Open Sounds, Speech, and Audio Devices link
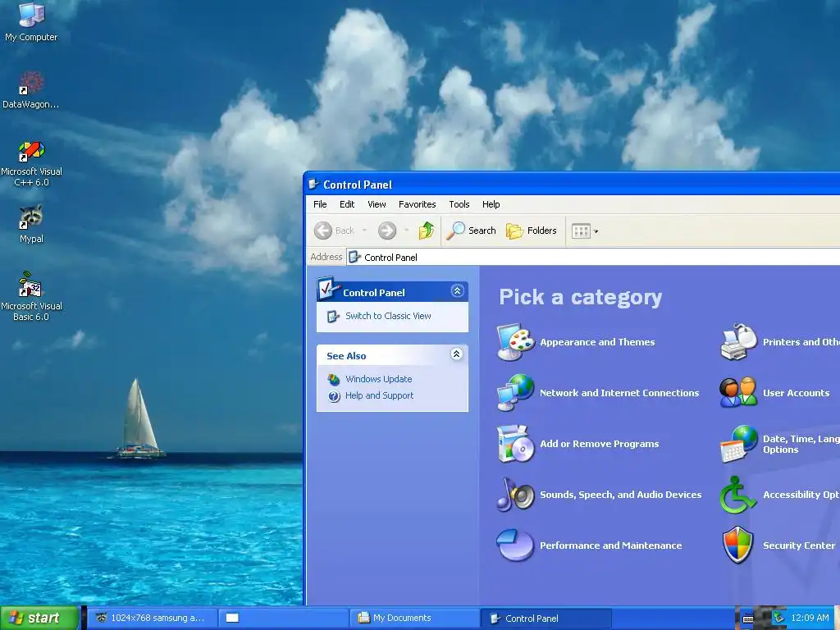 tap(620, 495)
